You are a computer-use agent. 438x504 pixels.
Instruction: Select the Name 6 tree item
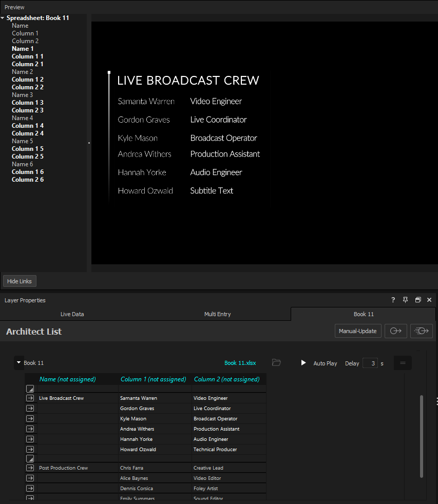[x=22, y=164]
